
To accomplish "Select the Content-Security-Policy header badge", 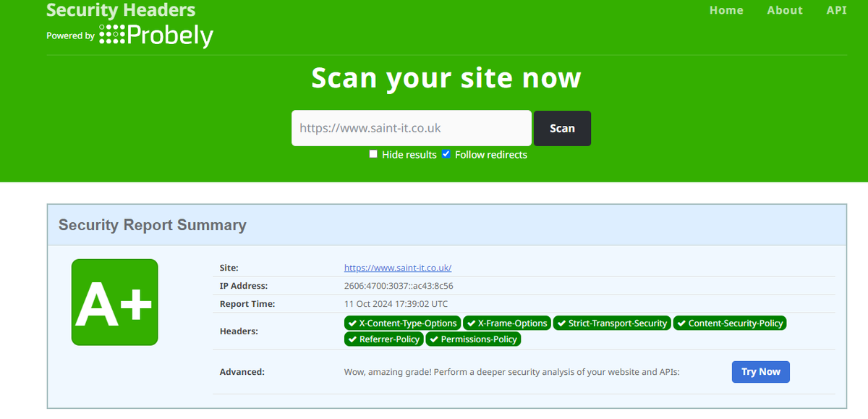I will click(730, 323).
